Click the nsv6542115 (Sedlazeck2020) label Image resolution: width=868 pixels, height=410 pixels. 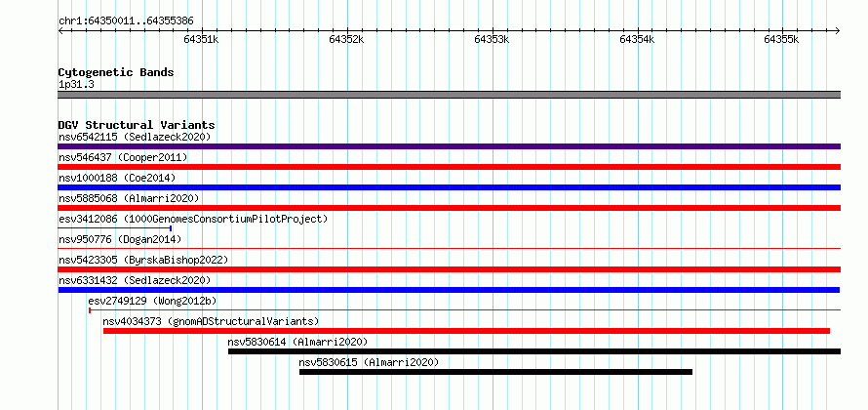coord(135,137)
